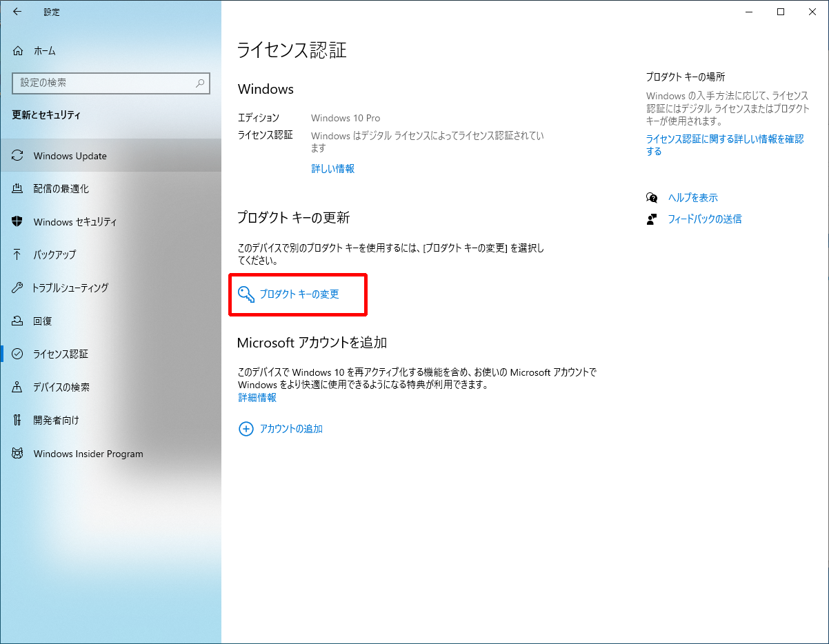This screenshot has height=644, width=829.
Task: Click the 配信の最適化 icon
Action: [x=18, y=189]
